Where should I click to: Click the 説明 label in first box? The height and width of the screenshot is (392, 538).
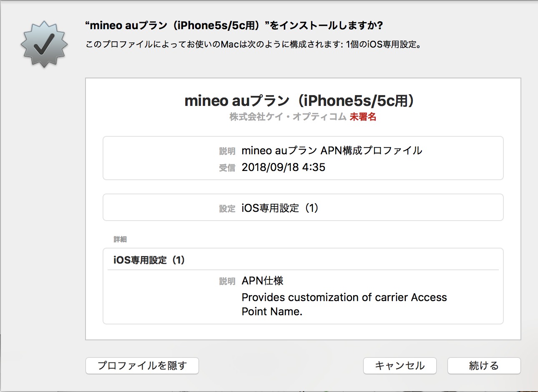point(227,151)
